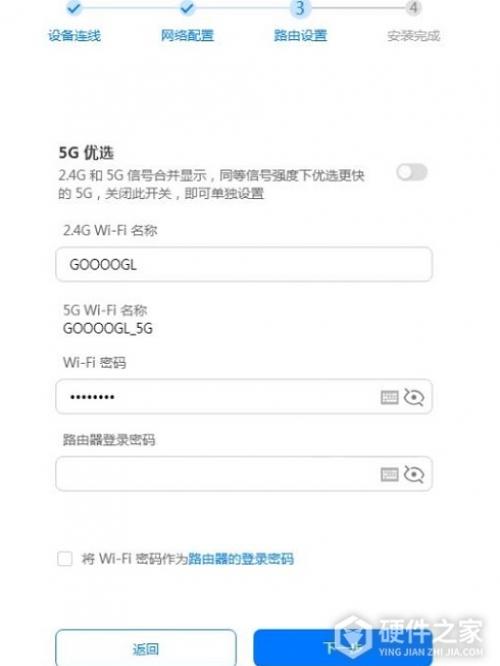Click the 返回 button

click(x=146, y=648)
